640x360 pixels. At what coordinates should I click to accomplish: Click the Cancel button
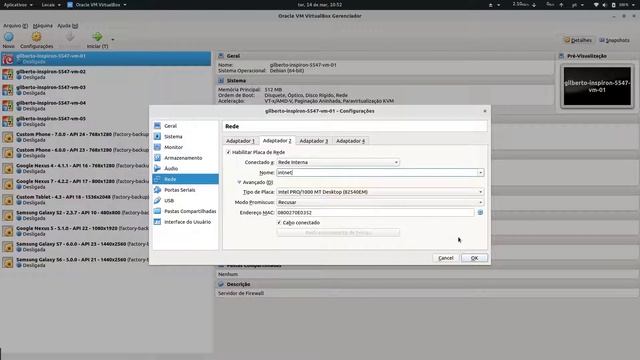[446, 258]
